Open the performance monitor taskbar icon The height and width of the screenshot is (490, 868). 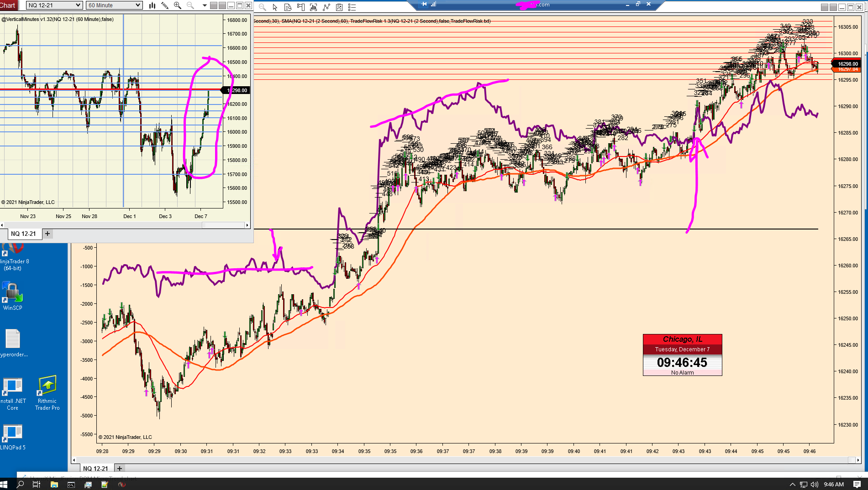point(88,485)
